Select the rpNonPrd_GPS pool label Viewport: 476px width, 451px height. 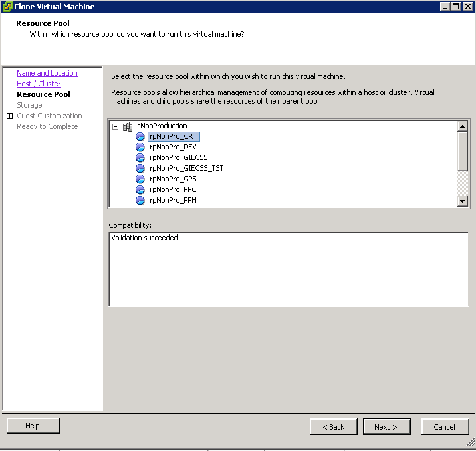pyautogui.click(x=173, y=179)
